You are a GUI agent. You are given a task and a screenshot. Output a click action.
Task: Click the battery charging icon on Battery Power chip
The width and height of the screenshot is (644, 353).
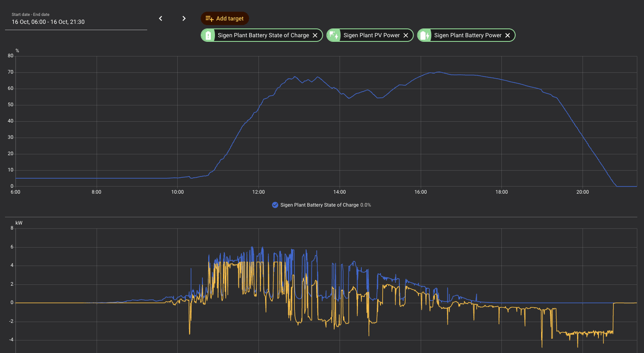424,35
